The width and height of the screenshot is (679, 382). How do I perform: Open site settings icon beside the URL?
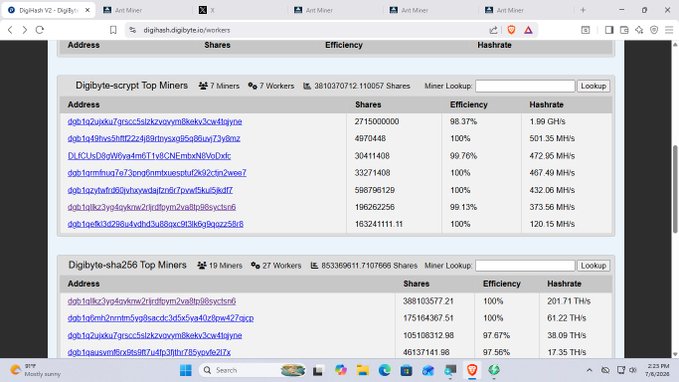(x=133, y=30)
